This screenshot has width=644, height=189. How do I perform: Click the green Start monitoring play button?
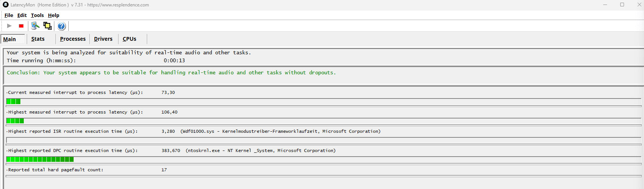point(9,26)
